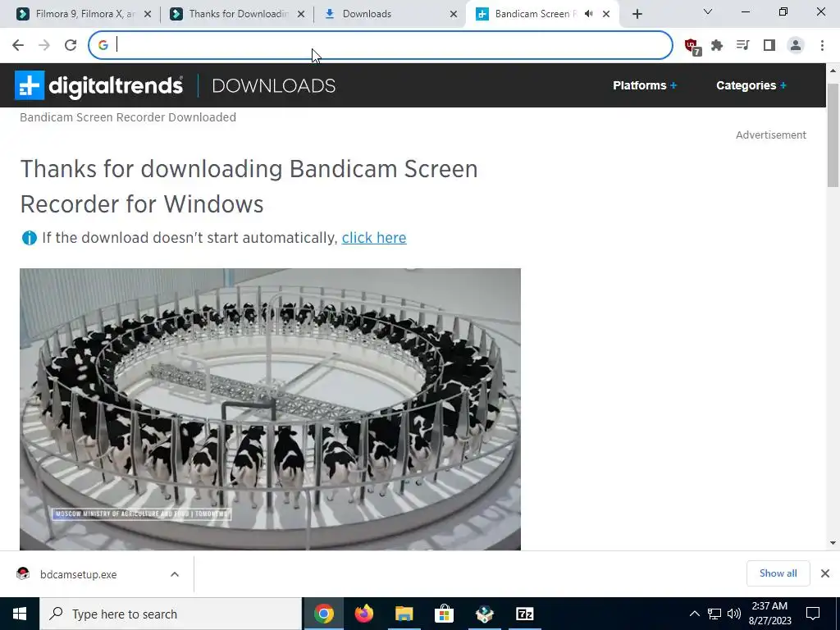Click the scrollbar up arrow
840x630 pixels.
tap(833, 71)
